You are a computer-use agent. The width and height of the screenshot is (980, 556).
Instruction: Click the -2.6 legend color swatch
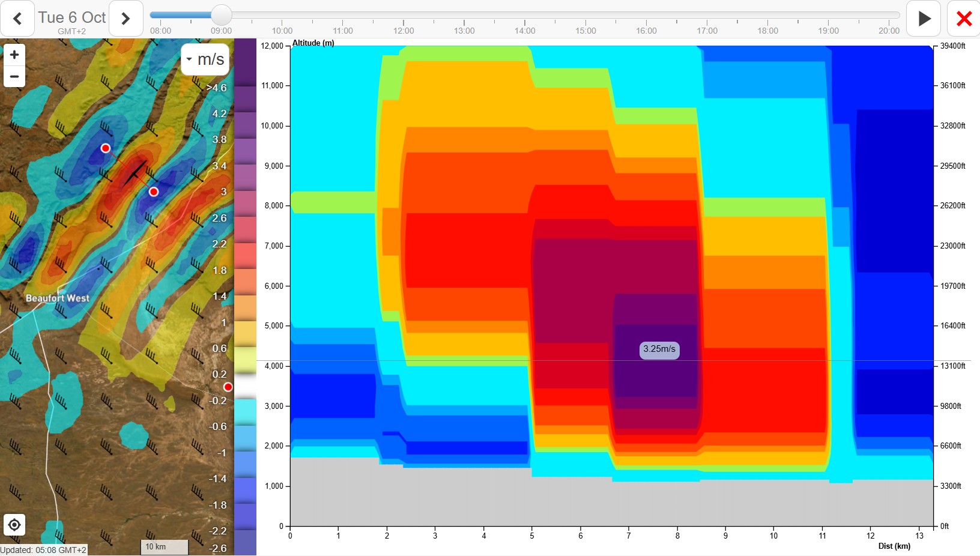[x=245, y=543]
